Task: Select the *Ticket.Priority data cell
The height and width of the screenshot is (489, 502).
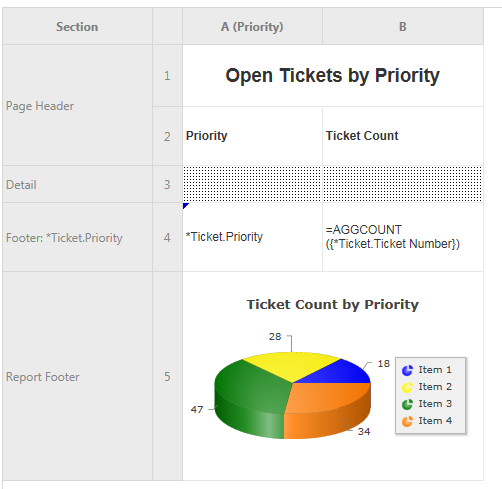Action: (x=252, y=237)
